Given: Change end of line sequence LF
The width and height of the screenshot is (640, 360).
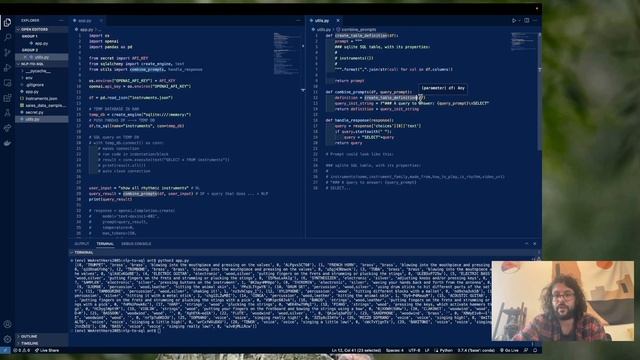Looking at the screenshot, I should 427,350.
